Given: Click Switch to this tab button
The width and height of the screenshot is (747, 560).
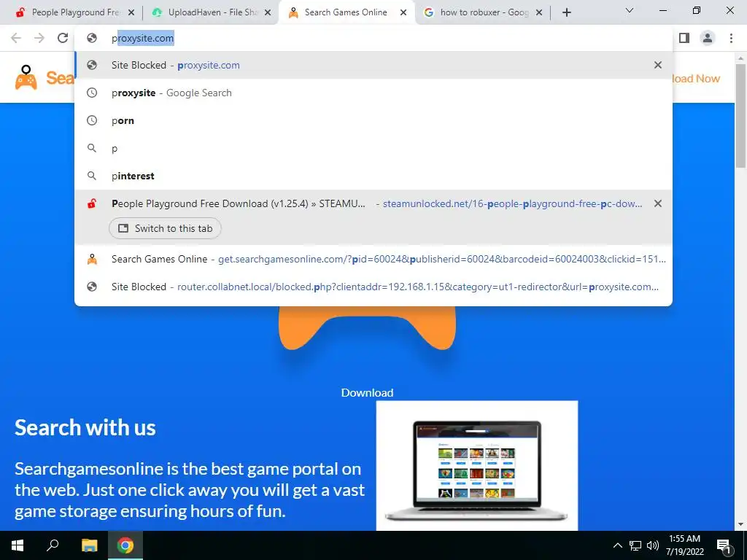Looking at the screenshot, I should tap(165, 228).
